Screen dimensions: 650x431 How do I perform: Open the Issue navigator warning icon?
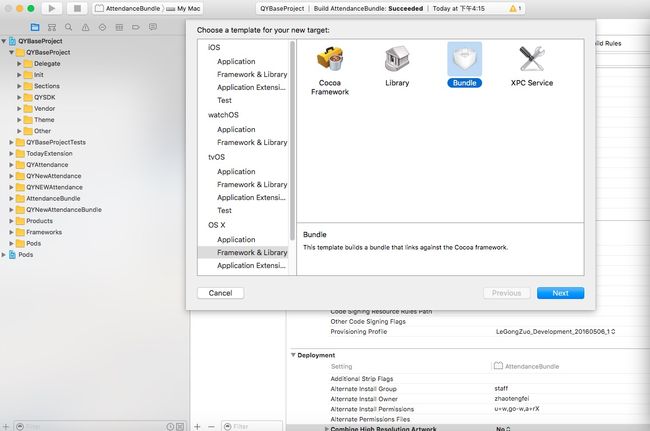[x=85, y=27]
